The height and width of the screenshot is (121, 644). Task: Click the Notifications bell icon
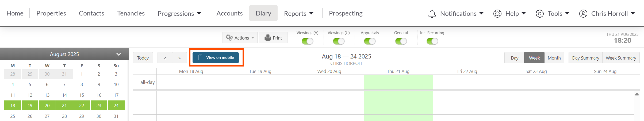[432, 14]
